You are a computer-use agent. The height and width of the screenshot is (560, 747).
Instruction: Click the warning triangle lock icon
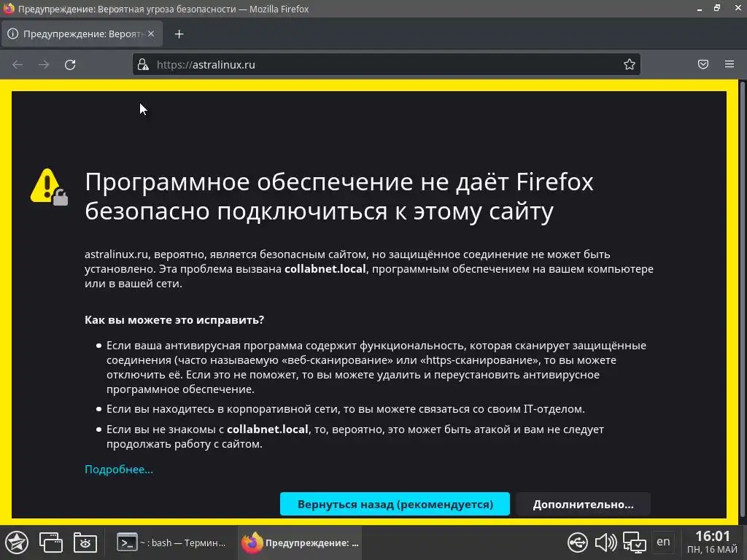pyautogui.click(x=49, y=187)
